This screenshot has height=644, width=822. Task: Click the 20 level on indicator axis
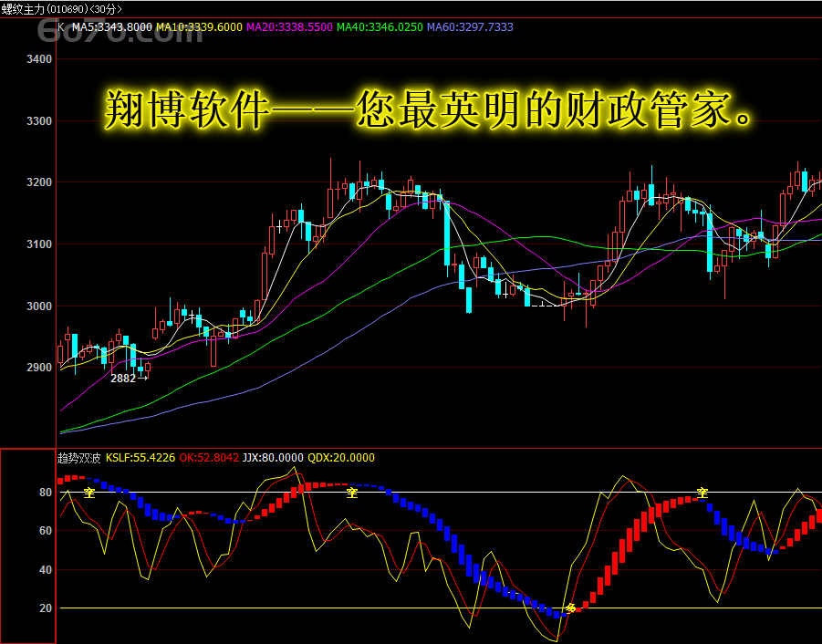click(46, 608)
